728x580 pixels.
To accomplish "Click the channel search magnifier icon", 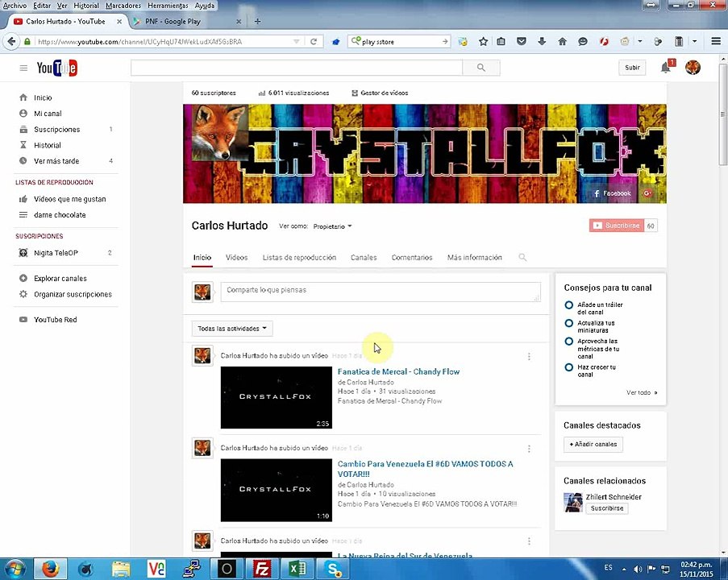I will [522, 257].
